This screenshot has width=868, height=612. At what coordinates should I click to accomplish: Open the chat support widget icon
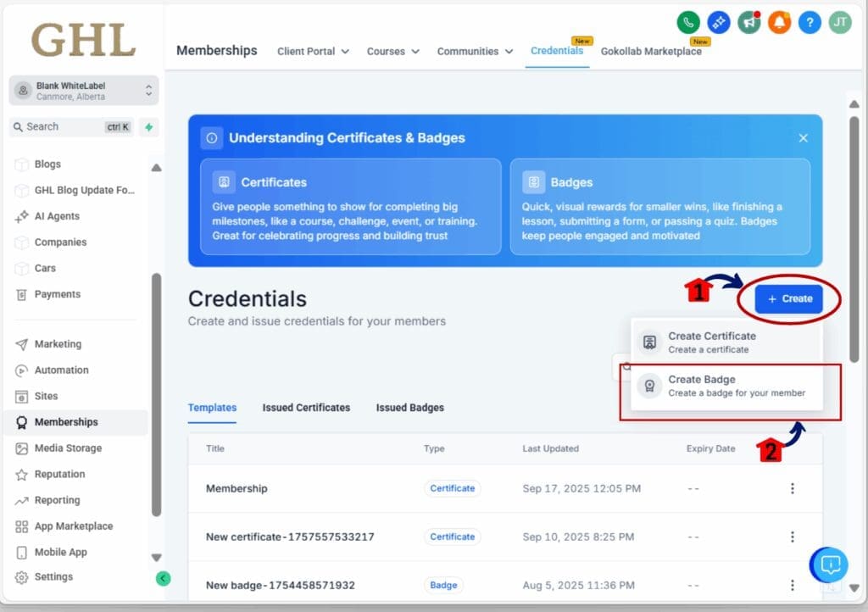829,564
